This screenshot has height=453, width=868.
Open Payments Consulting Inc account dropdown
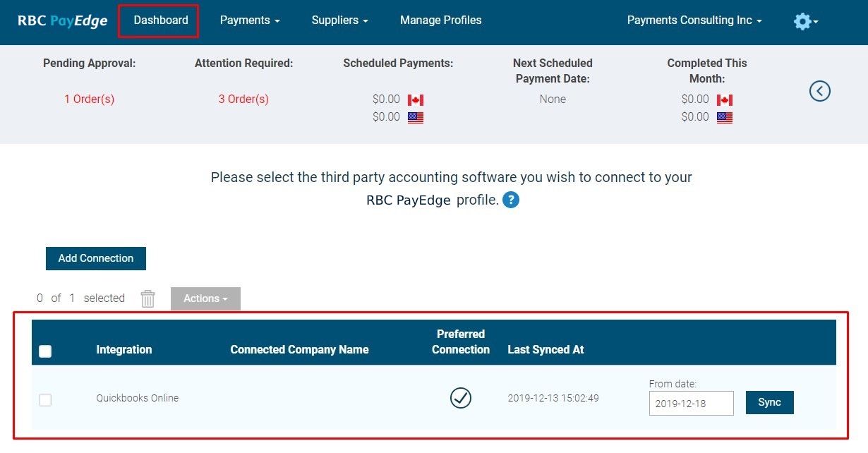(x=694, y=20)
